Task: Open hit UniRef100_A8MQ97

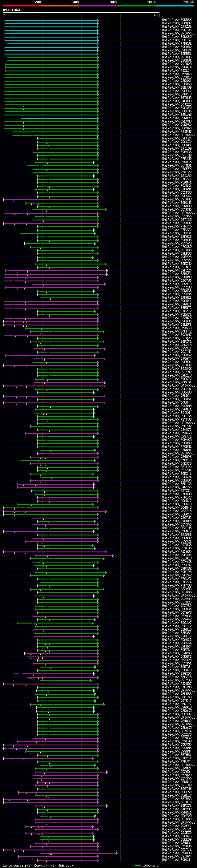Action: (x=177, y=23)
